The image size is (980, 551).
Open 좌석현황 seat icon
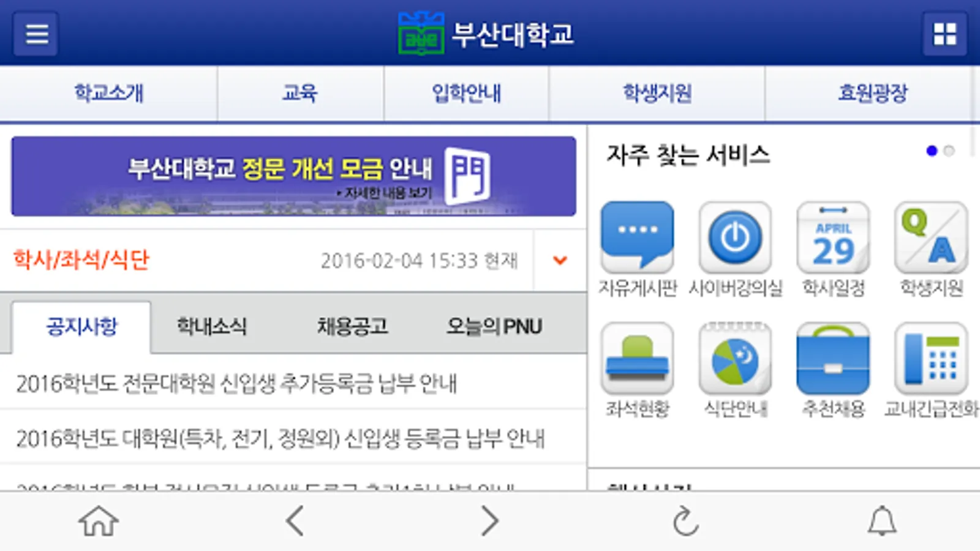click(x=638, y=358)
